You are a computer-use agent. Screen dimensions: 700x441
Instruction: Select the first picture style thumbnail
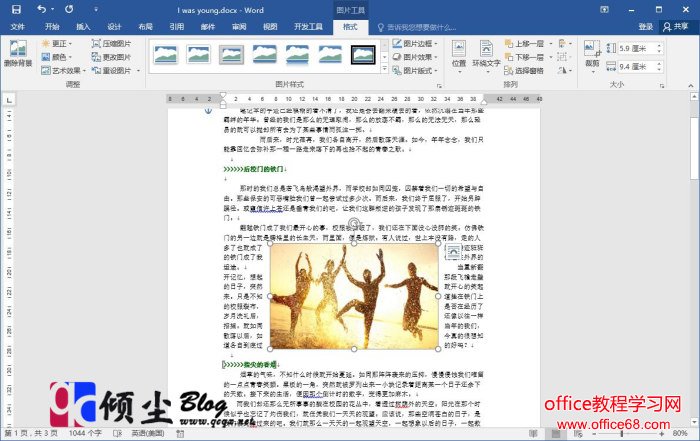coord(166,55)
